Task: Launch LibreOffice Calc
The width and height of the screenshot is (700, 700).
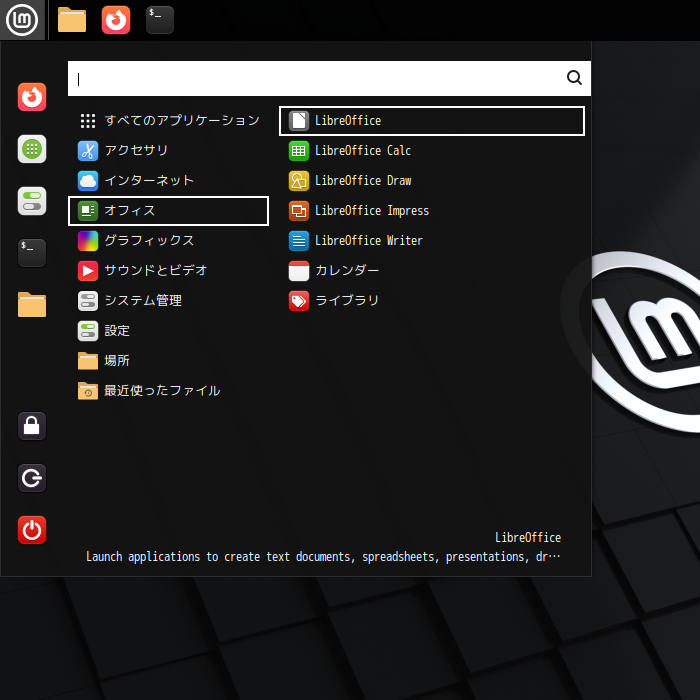Action: [432, 150]
